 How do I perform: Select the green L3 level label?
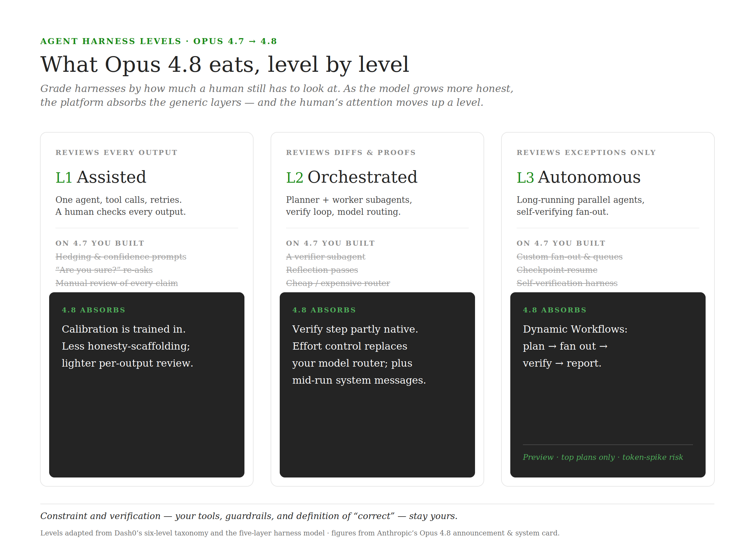point(525,177)
